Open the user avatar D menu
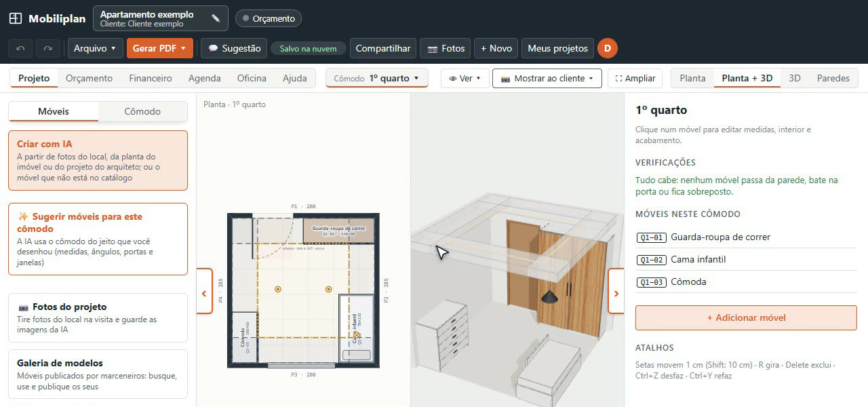 pos(608,48)
